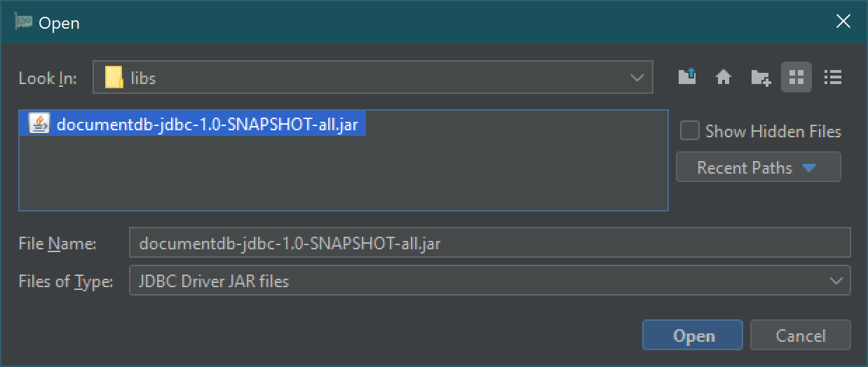868x367 pixels.
Task: Click the blue Recent Paths arrow
Action: 809,168
